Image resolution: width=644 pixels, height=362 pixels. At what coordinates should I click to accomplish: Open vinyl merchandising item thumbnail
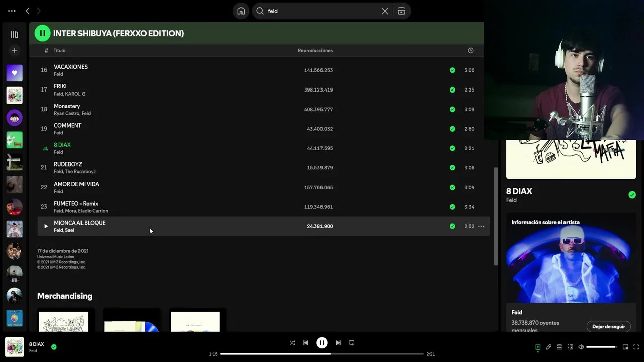click(132, 321)
